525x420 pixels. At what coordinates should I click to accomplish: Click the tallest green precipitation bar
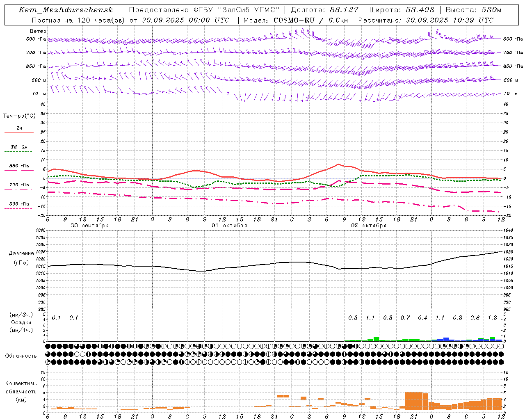pos(376,339)
